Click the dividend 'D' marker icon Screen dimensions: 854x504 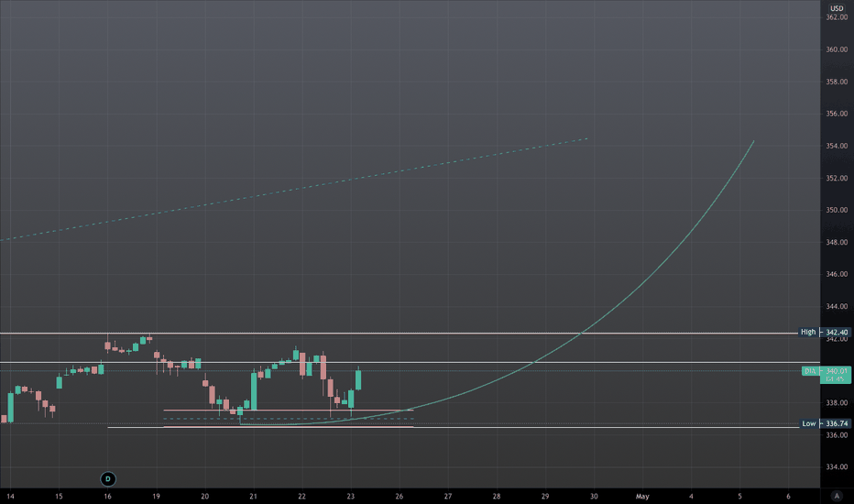pos(108,479)
